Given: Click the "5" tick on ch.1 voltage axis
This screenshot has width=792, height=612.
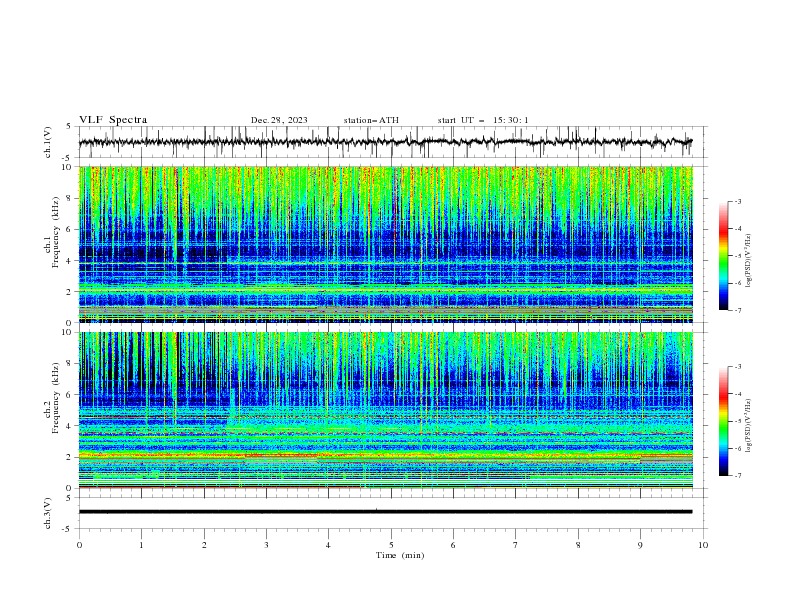Looking at the screenshot, I should [69, 127].
